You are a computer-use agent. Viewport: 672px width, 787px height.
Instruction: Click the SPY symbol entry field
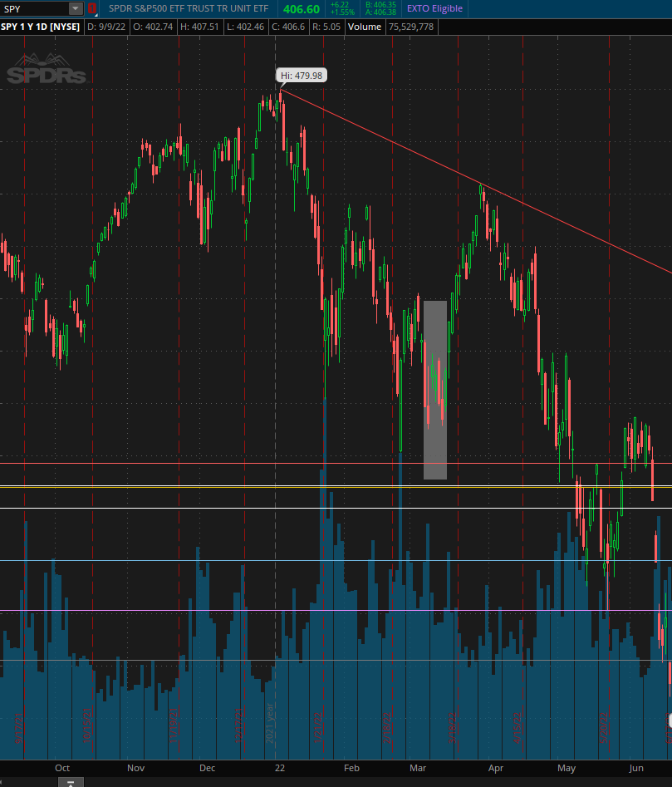click(34, 8)
